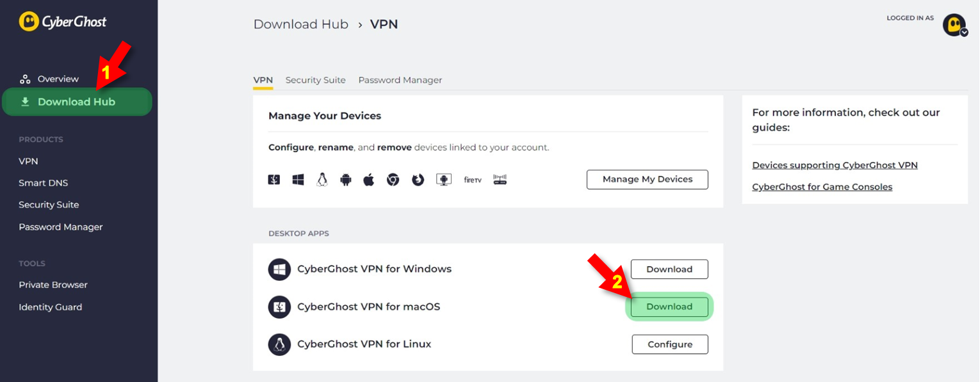Click the Manage Your Devices heading

[325, 116]
